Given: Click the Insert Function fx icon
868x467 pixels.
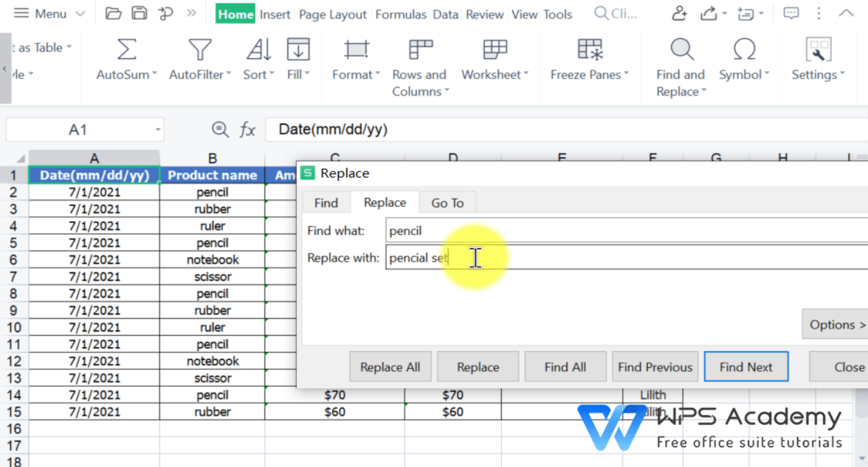Looking at the screenshot, I should 248,129.
